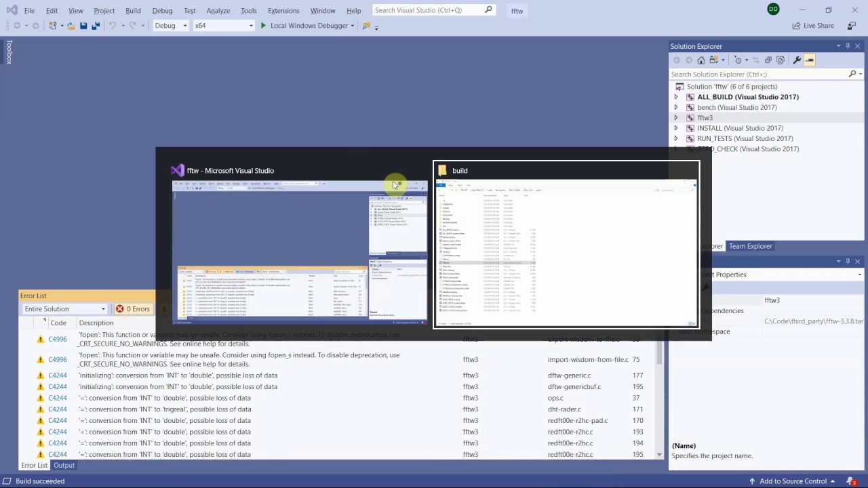Click the feedback icon next to Live Share
868x488 pixels.
[852, 26]
